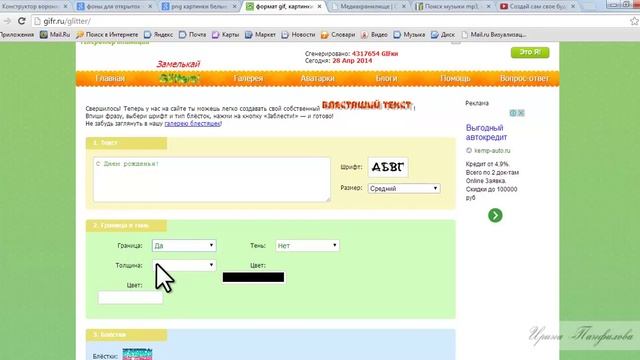This screenshot has width=640, height=360.
Task: Open the Музыка bookmark
Action: pyautogui.click(x=409, y=35)
